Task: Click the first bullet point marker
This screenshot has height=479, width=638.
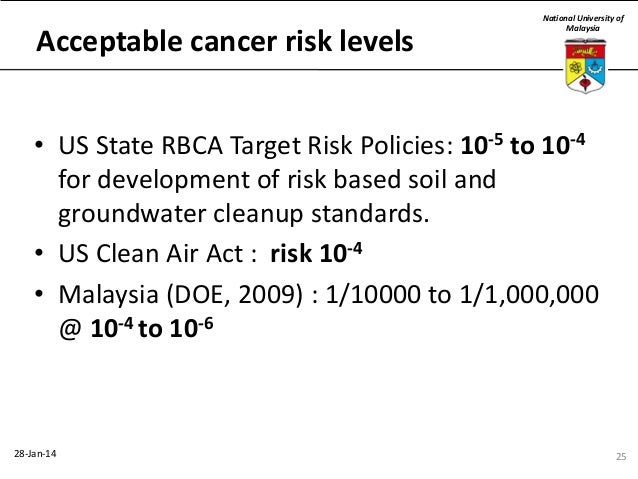Action: pos(39,144)
